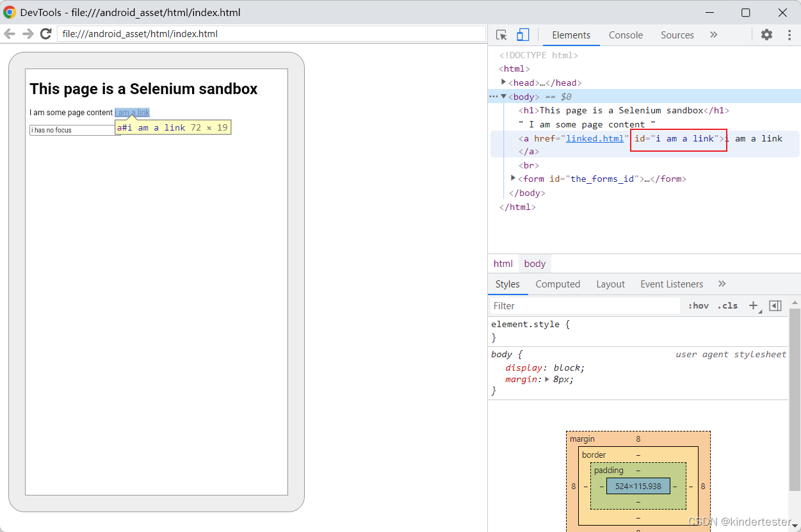Click the body node actions ellipsis
801x532 pixels.
click(493, 97)
